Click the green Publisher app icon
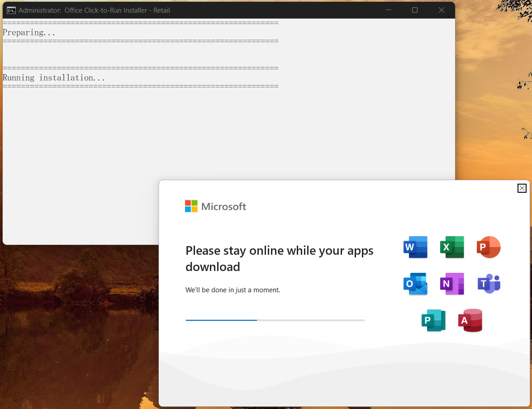This screenshot has width=532, height=409. tap(433, 320)
